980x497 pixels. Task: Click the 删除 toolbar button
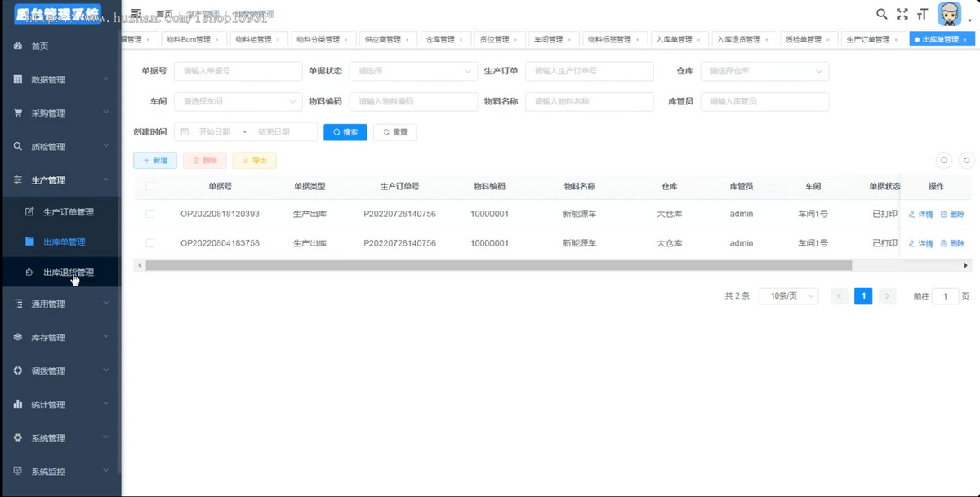pos(205,161)
